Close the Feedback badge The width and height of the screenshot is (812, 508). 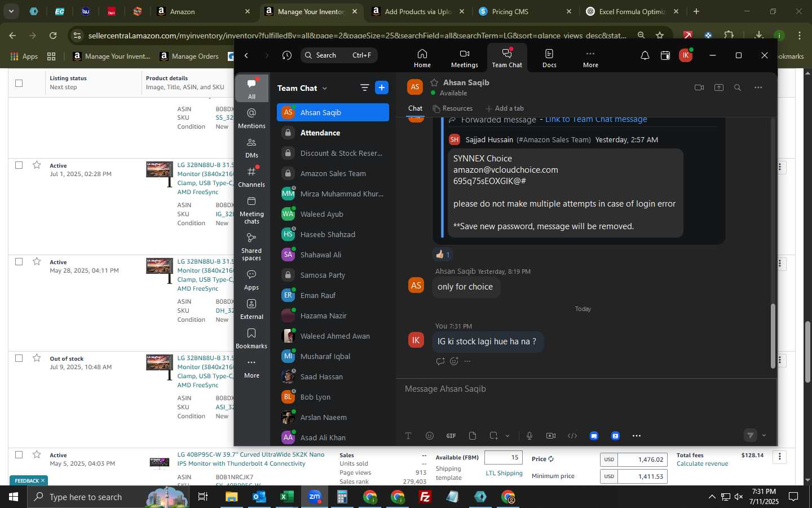pyautogui.click(x=43, y=481)
